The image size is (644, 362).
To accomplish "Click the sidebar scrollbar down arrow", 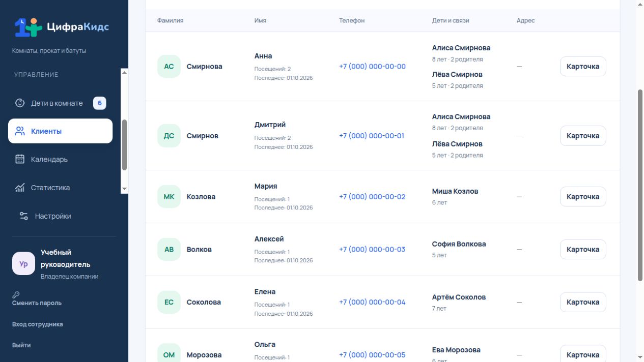I will (x=125, y=189).
